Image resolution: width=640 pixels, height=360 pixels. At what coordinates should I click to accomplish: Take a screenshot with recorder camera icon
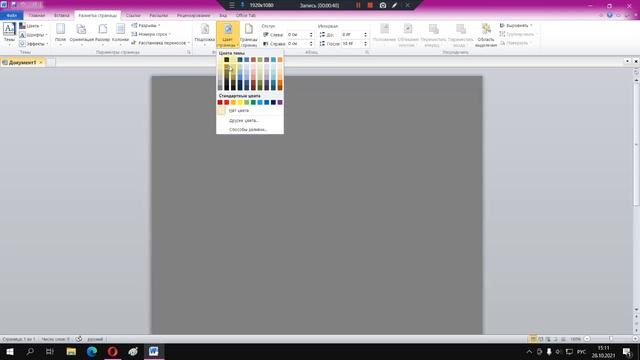pyautogui.click(x=383, y=5)
